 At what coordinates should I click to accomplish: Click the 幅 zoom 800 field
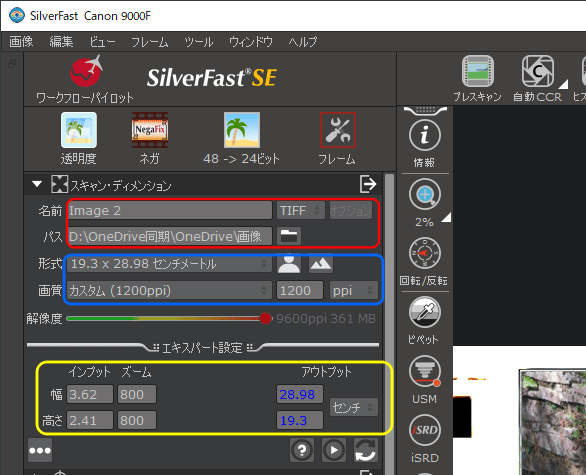(x=137, y=394)
